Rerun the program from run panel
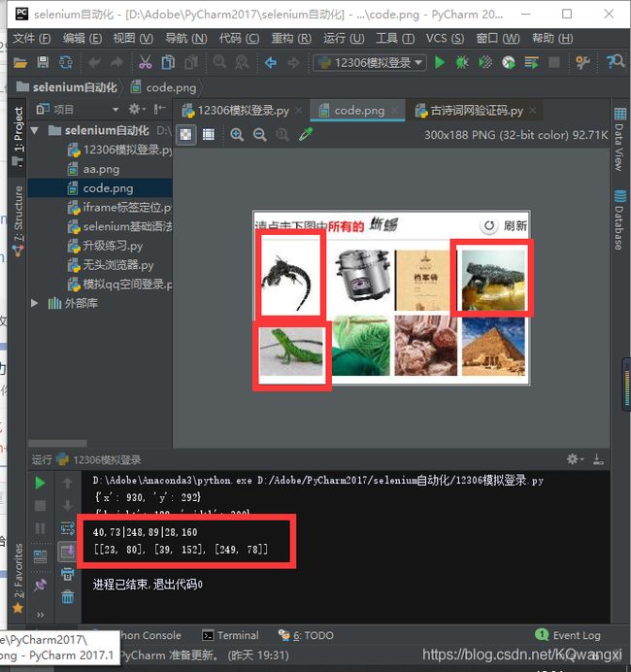 coord(40,483)
